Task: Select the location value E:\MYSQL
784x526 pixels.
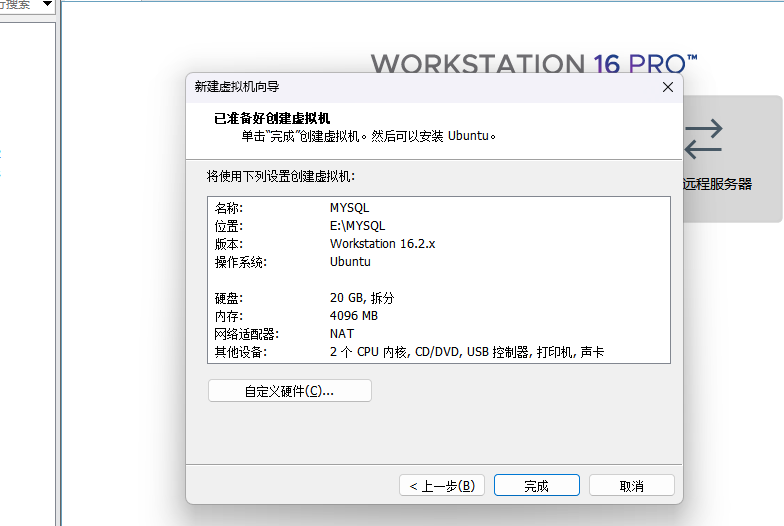Action: 358,226
